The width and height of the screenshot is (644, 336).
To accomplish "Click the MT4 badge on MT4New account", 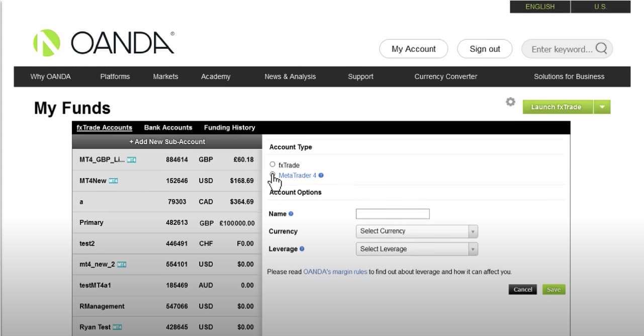I will (x=113, y=181).
